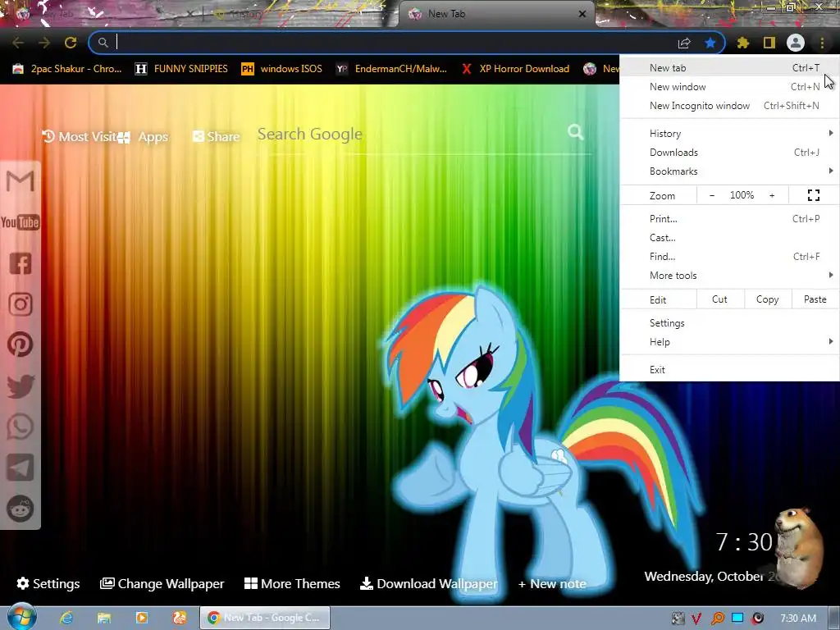Open the YouTube sidebar shortcut
This screenshot has width=840, height=630.
[x=21, y=222]
